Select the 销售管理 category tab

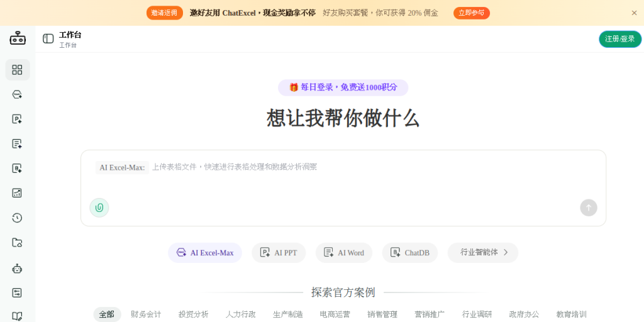click(x=382, y=314)
